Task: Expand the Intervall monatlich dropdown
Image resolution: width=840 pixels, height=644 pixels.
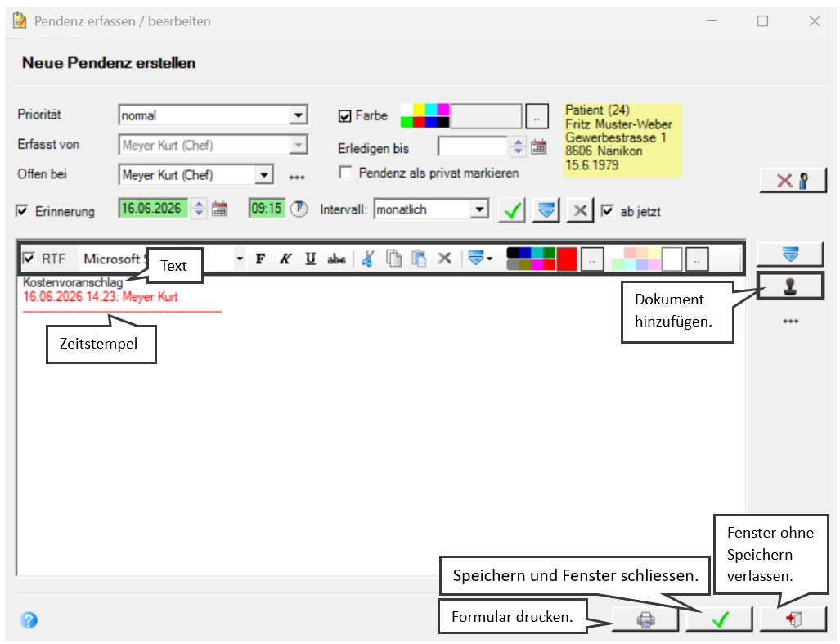Action: (x=479, y=209)
